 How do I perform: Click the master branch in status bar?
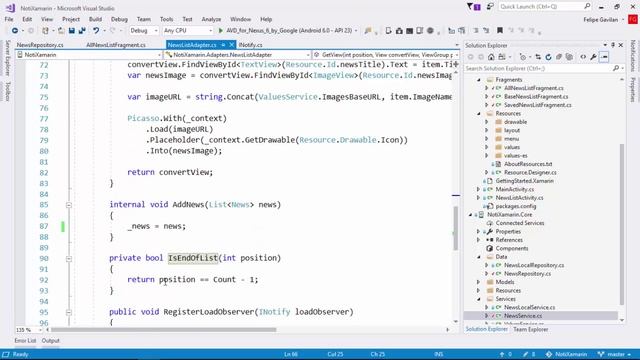tap(614, 354)
